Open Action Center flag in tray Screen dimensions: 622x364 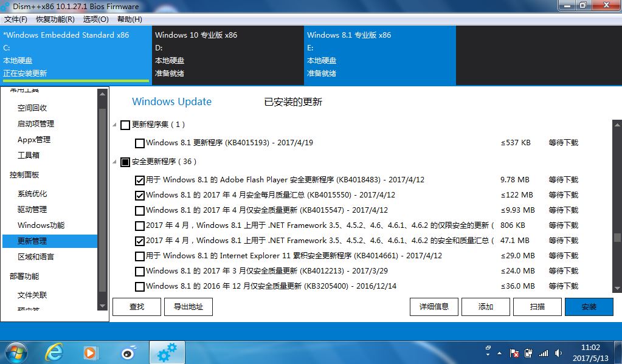[514, 353]
